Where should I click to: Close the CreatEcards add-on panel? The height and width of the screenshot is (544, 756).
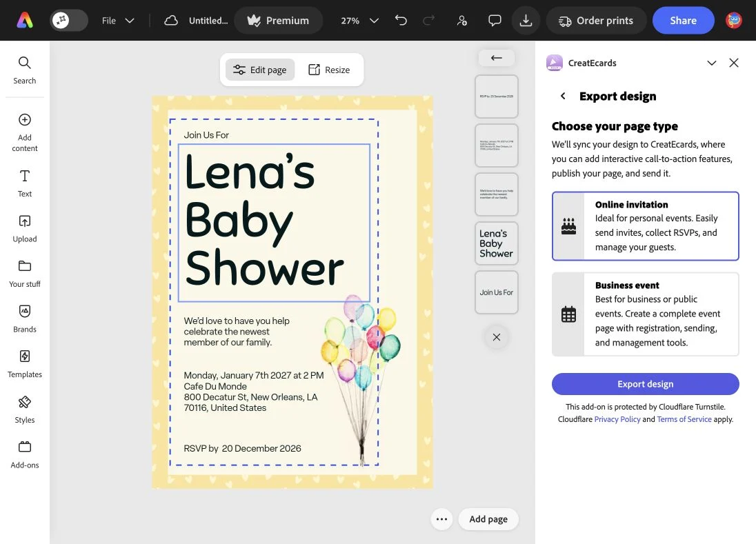[734, 63]
